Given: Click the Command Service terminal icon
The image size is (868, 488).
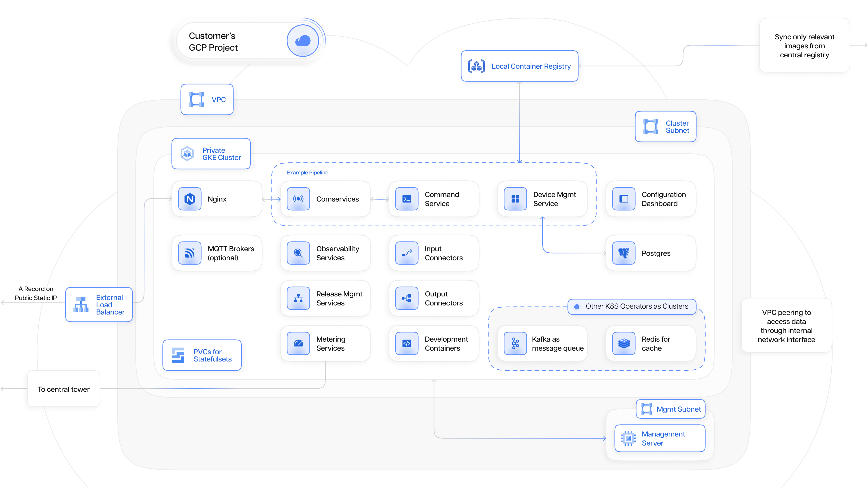Looking at the screenshot, I should pos(407,199).
